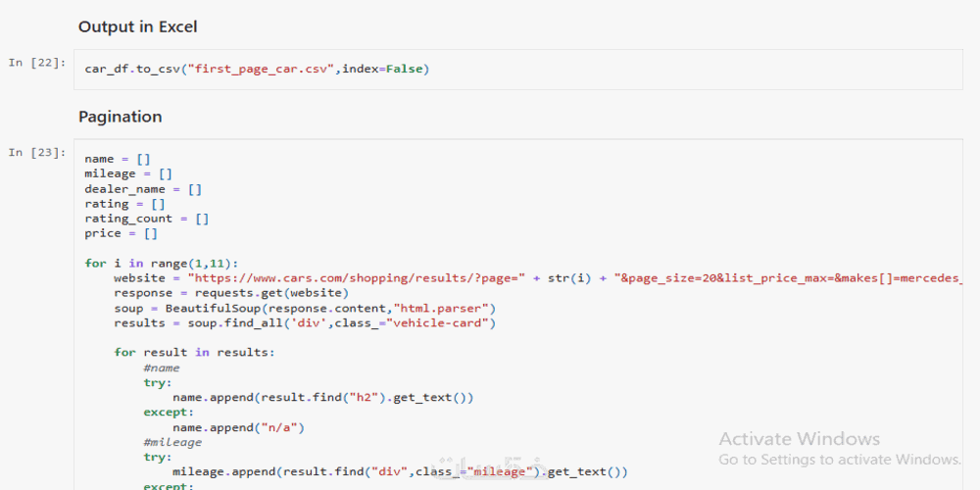Click the "Output in Excel" heading
This screenshot has height=490, width=980.
coord(137,26)
